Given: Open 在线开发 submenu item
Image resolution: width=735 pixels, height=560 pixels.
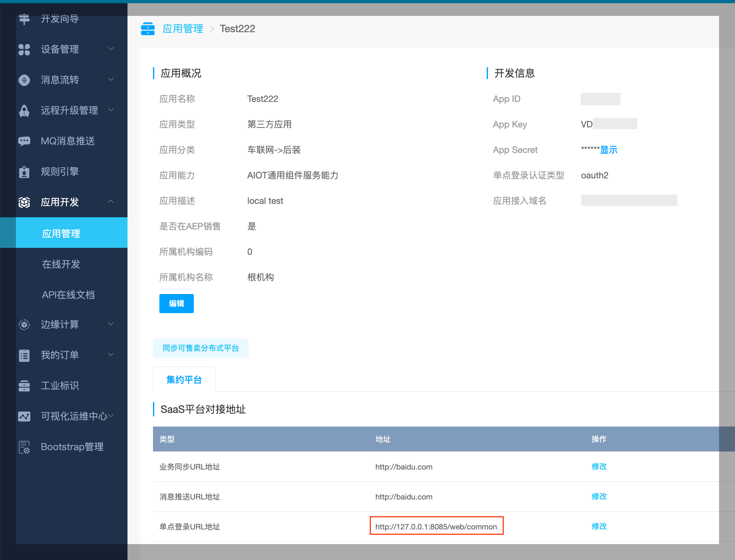Looking at the screenshot, I should (61, 264).
